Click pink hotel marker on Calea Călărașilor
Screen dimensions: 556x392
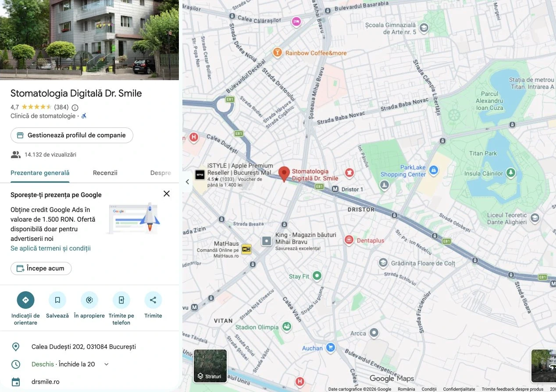(x=296, y=21)
